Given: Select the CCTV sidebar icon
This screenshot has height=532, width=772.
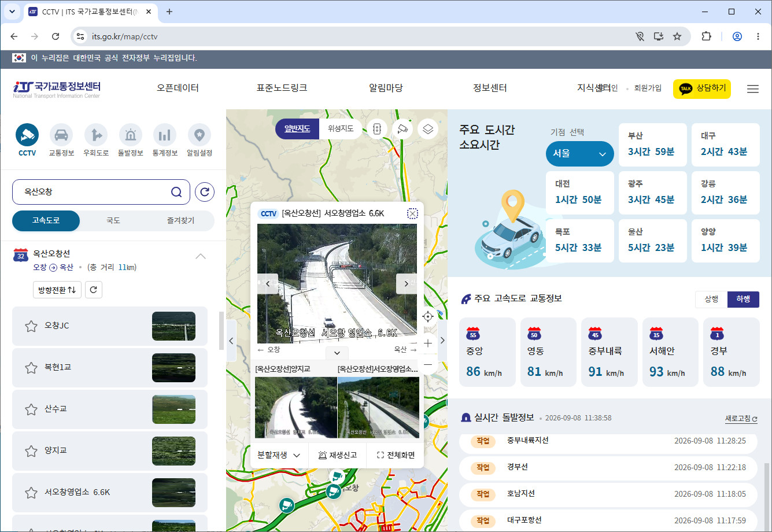Looking at the screenshot, I should pos(27,140).
